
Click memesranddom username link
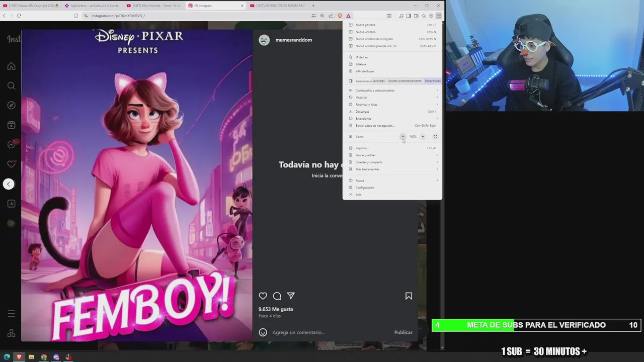pos(294,40)
